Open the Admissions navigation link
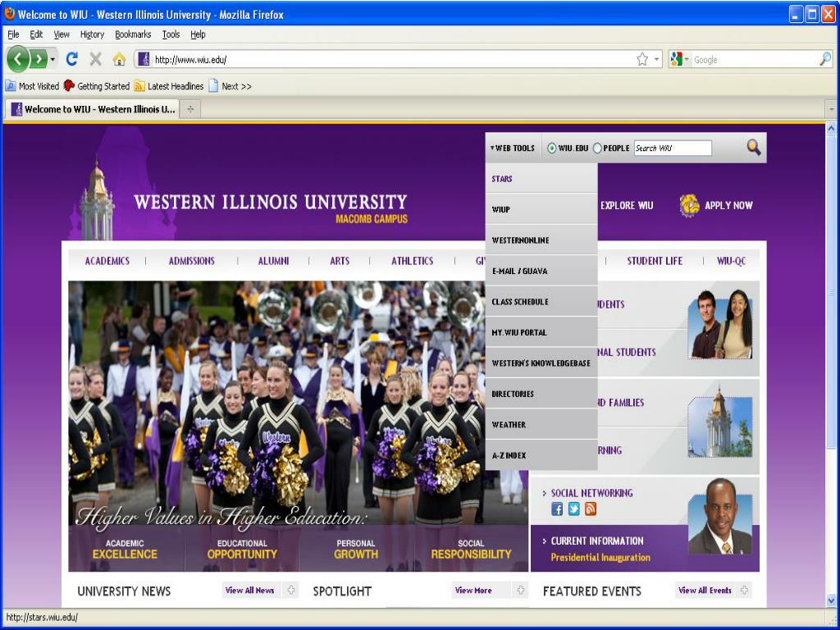This screenshot has width=840, height=630. coord(191,261)
